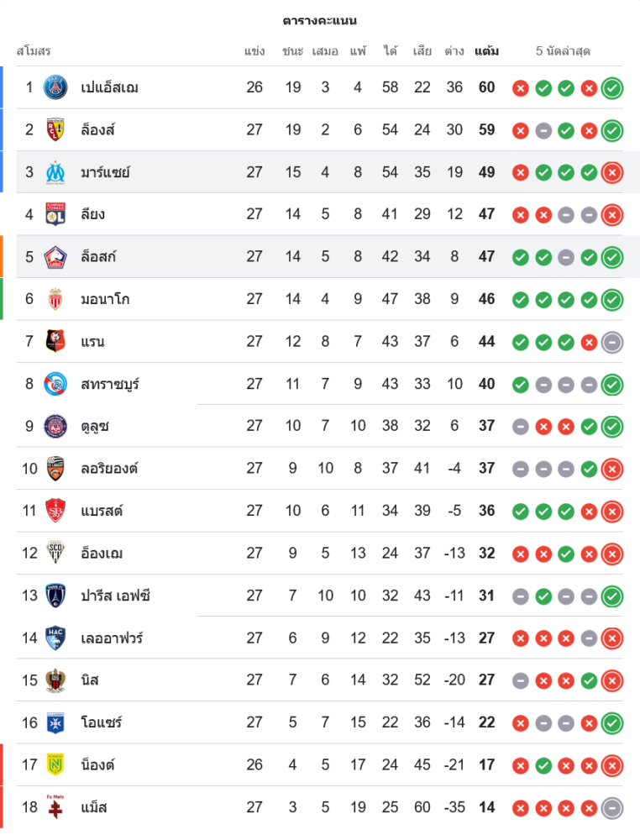This screenshot has width=640, height=840.
Task: Click Metz's most recent draw result icon
Action: [612, 807]
